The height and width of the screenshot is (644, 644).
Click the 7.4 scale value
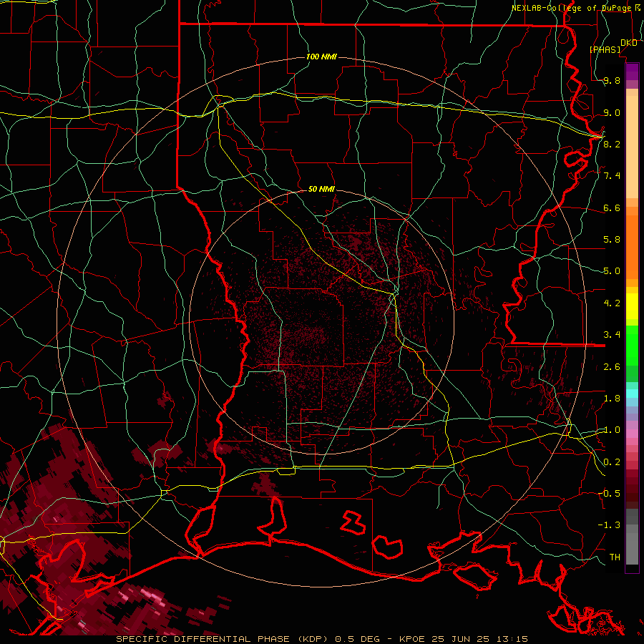(x=612, y=176)
